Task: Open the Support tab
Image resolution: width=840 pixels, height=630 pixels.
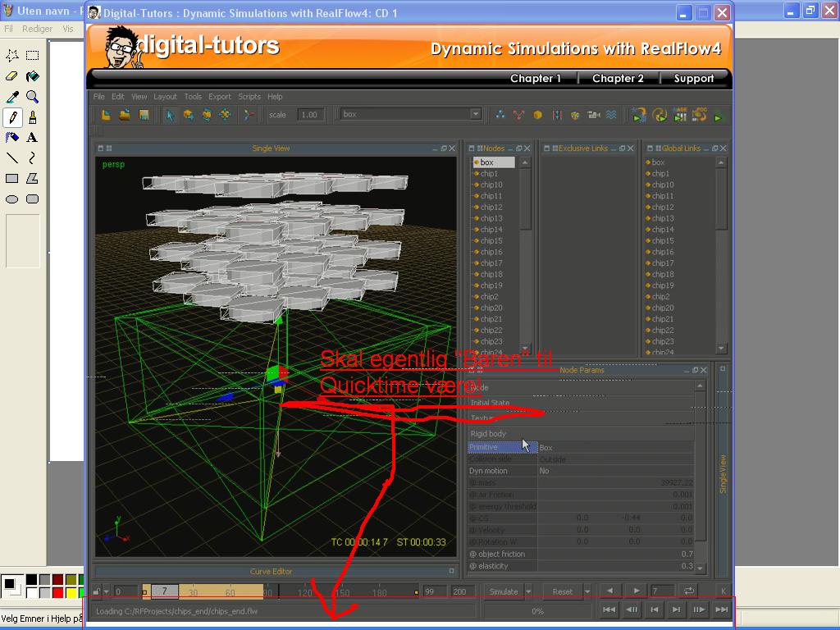Action: pyautogui.click(x=694, y=78)
